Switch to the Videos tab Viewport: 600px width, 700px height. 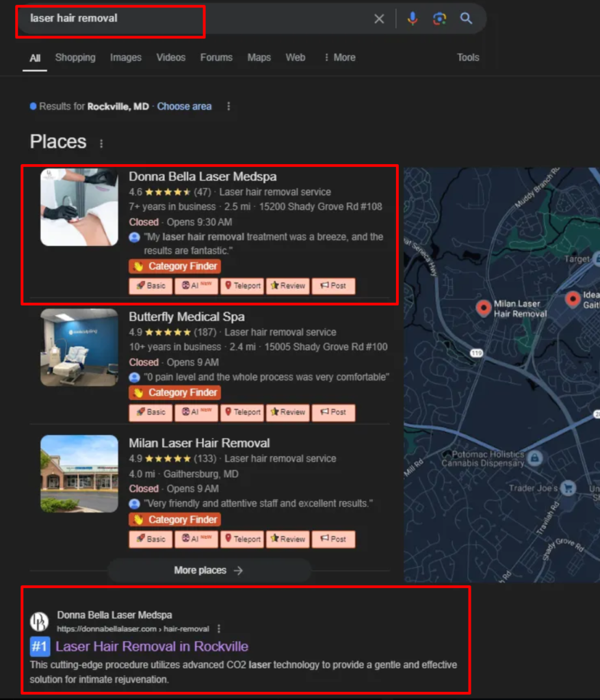[x=170, y=57]
